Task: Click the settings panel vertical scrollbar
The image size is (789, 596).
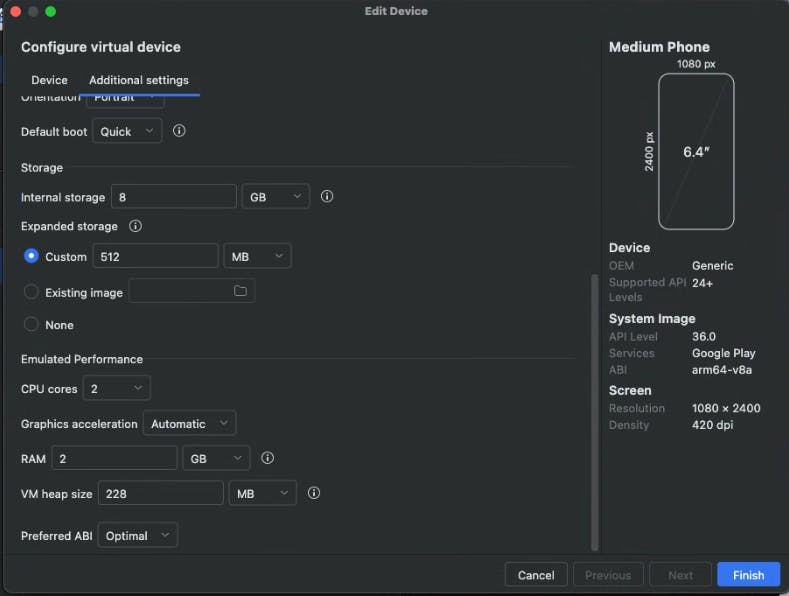Action: pyautogui.click(x=595, y=410)
